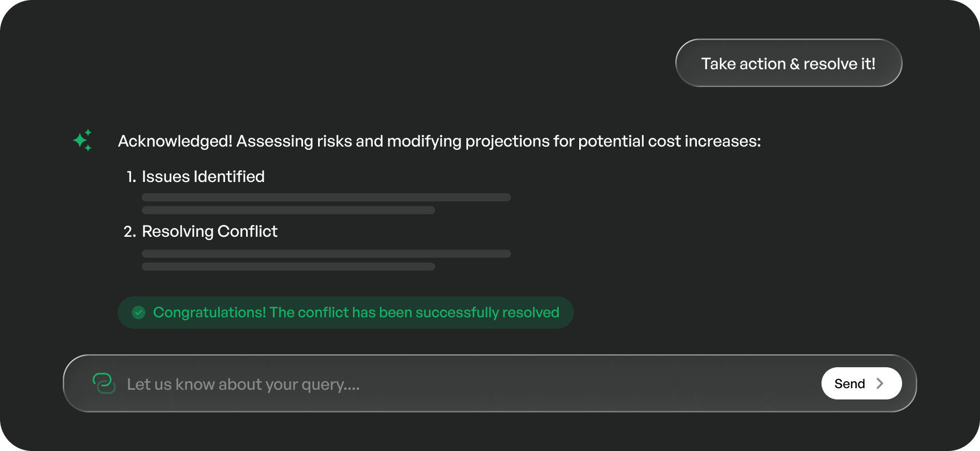980x451 pixels.
Task: Click the small bottom sparkle star
Action: click(88, 148)
